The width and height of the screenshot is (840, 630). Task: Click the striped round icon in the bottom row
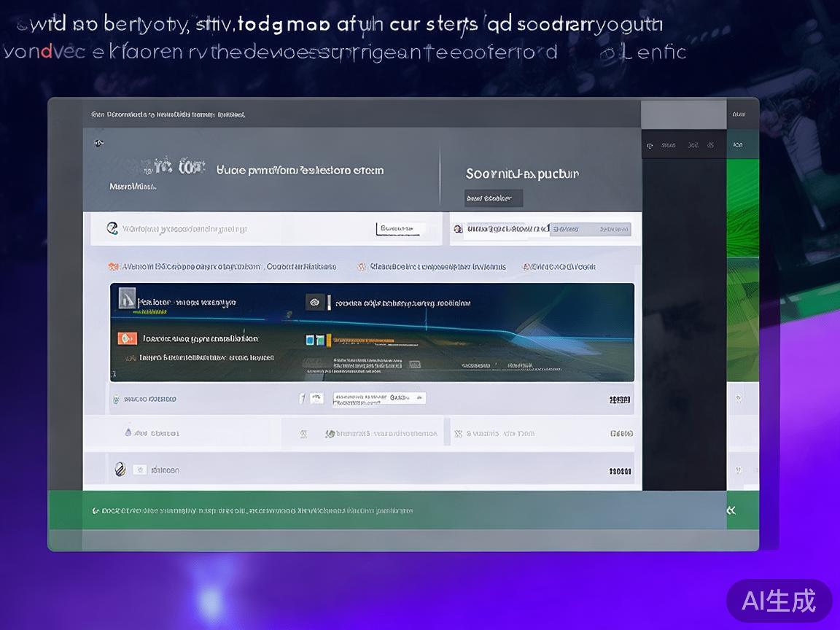[120, 470]
